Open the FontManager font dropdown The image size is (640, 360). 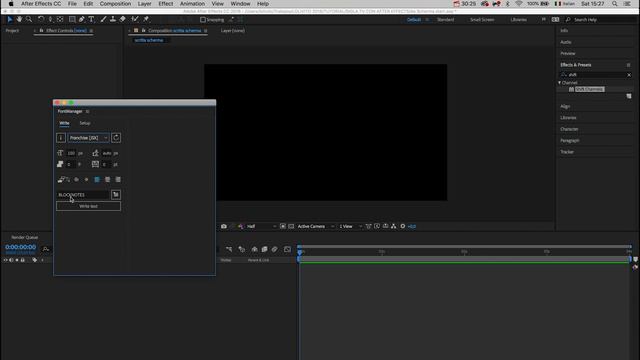pos(89,138)
